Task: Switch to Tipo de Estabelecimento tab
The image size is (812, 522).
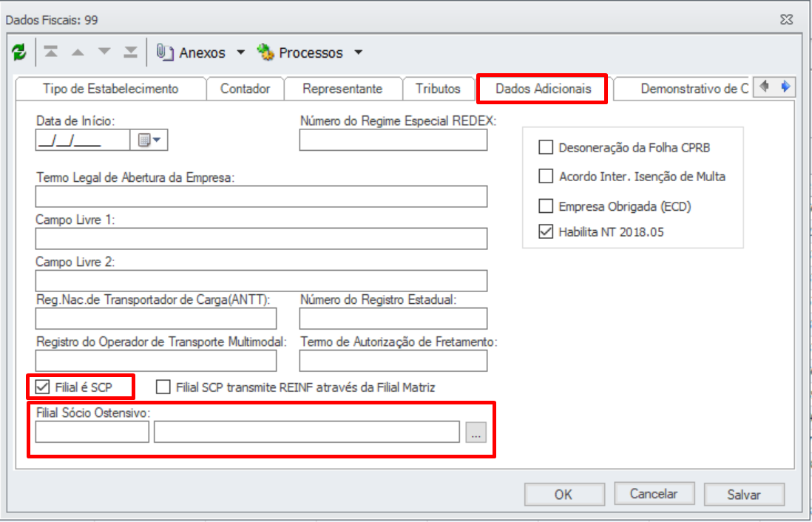Action: tap(111, 89)
